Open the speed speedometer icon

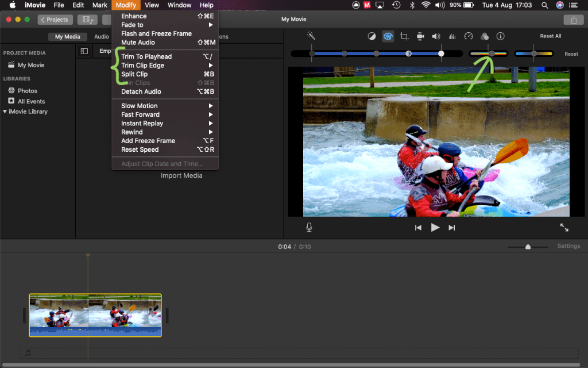point(468,36)
